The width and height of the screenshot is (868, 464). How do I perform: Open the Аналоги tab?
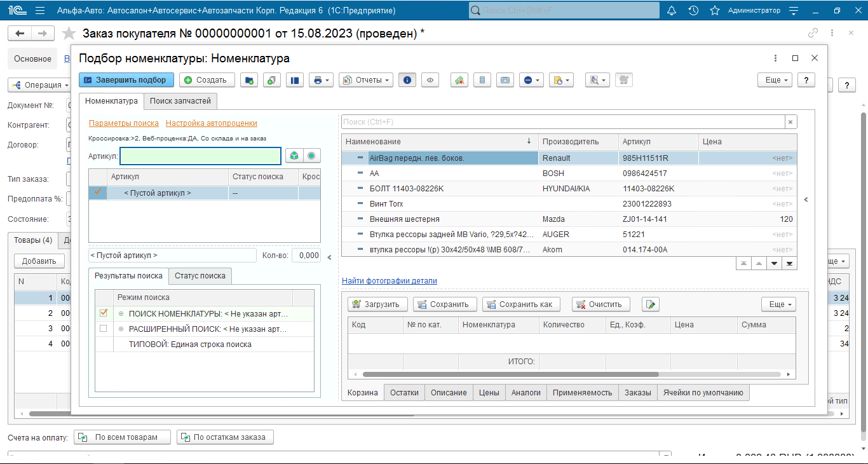(x=526, y=393)
